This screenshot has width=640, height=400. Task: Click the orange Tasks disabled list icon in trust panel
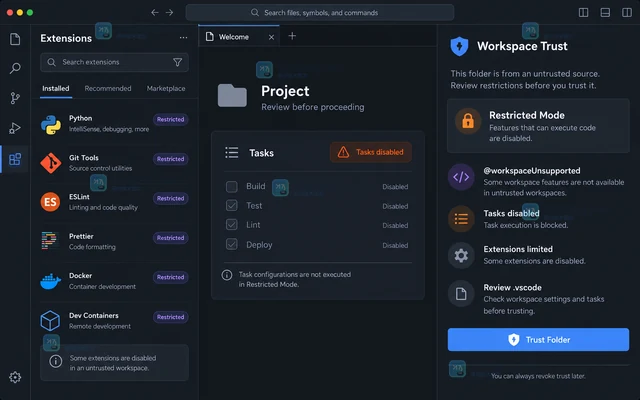click(461, 219)
